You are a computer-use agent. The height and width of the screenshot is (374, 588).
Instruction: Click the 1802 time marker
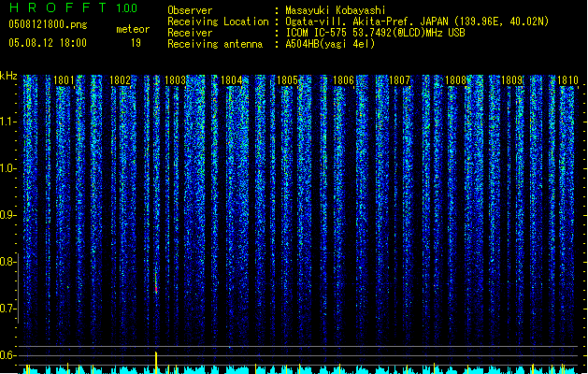[120, 80]
